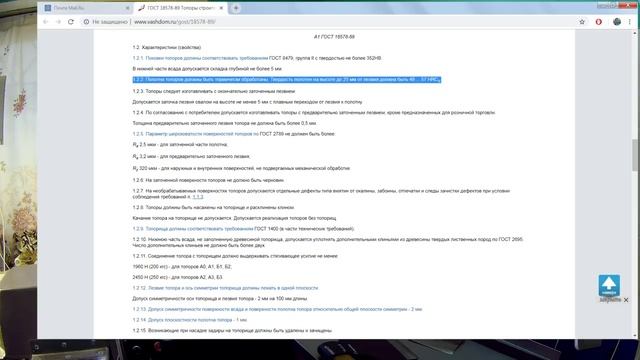The width and height of the screenshot is (640, 360).
Task: Switch to the Почта Mail.Ru tab
Action: [x=86, y=8]
